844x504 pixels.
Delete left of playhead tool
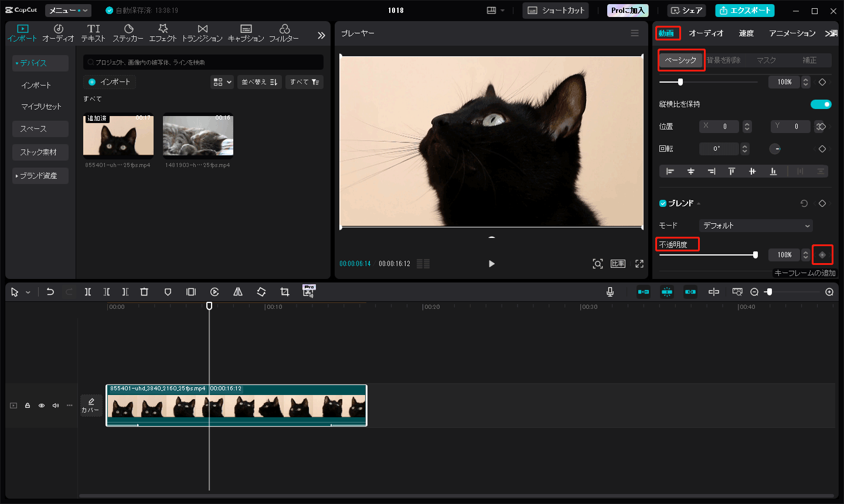click(107, 292)
